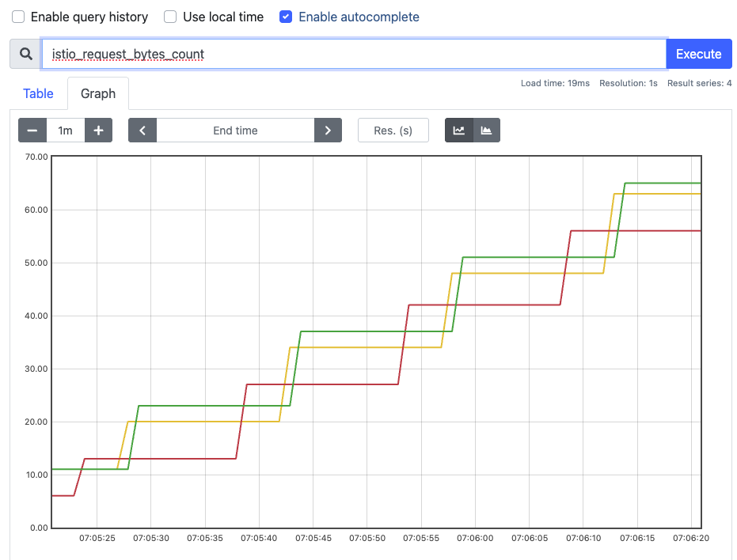Click the 07:06:10 x-axis label

click(x=583, y=539)
